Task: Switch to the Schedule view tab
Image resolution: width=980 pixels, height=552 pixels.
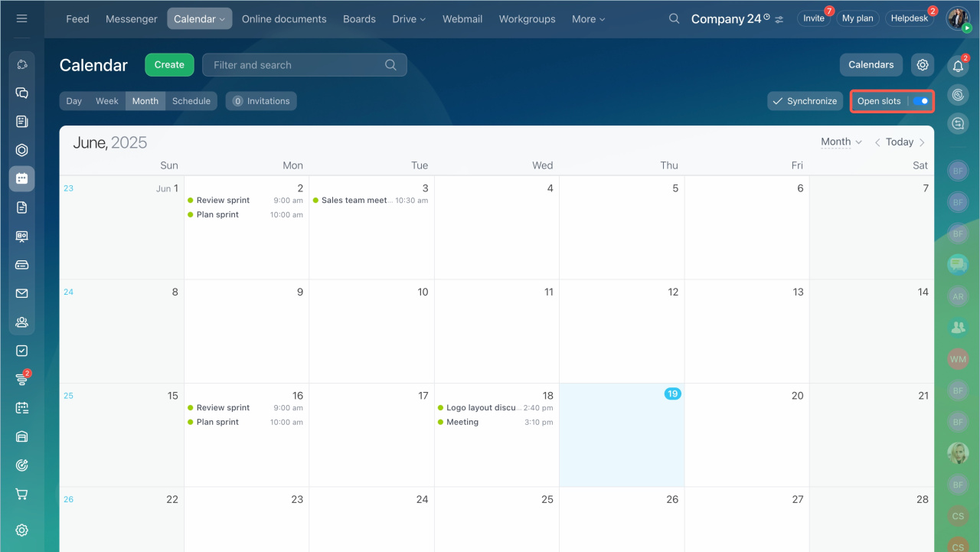Action: [191, 101]
